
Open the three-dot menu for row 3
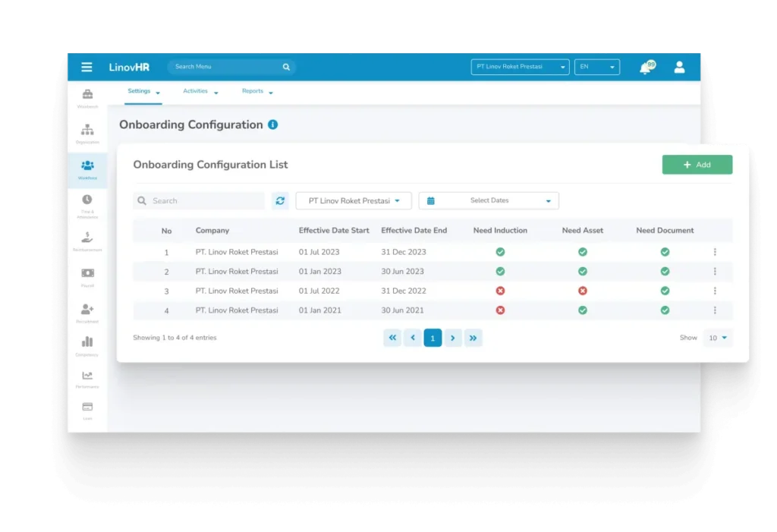click(x=715, y=291)
